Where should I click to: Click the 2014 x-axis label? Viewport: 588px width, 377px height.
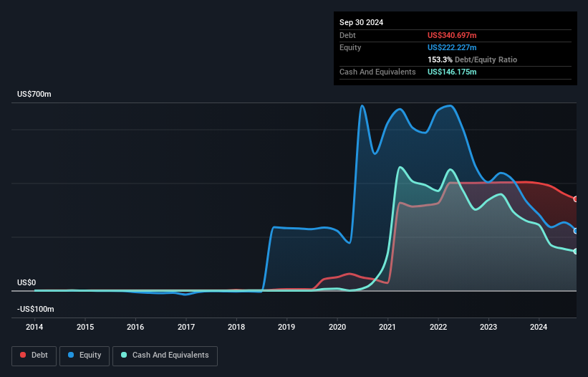(x=34, y=327)
